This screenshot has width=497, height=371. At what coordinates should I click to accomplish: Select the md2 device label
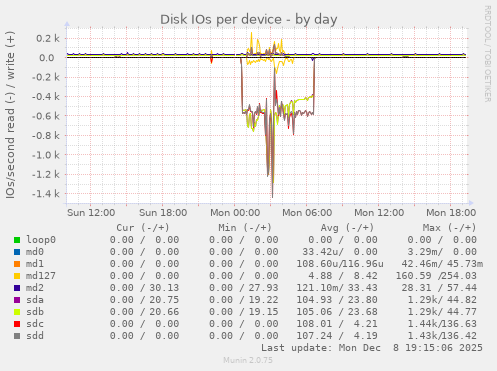click(35, 288)
